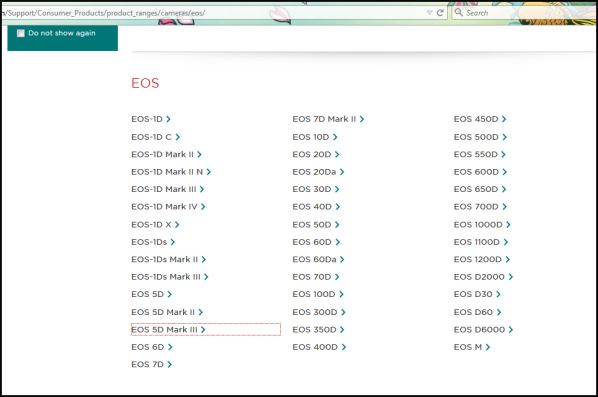Open the EOS 550D link

coord(480,154)
